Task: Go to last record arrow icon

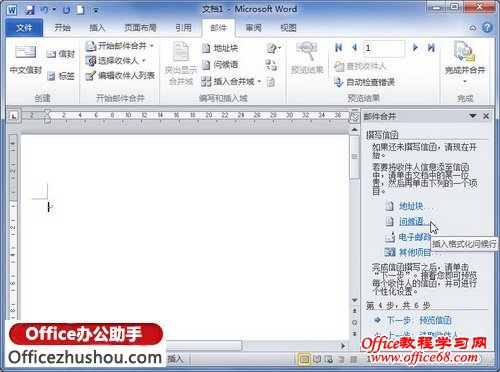Action: tap(431, 48)
